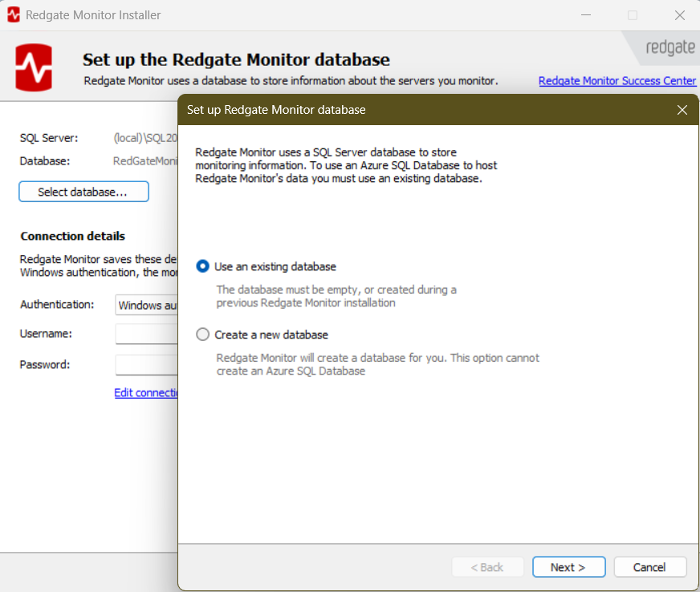Minimize the Redgate Monitor Installer window

[x=587, y=15]
